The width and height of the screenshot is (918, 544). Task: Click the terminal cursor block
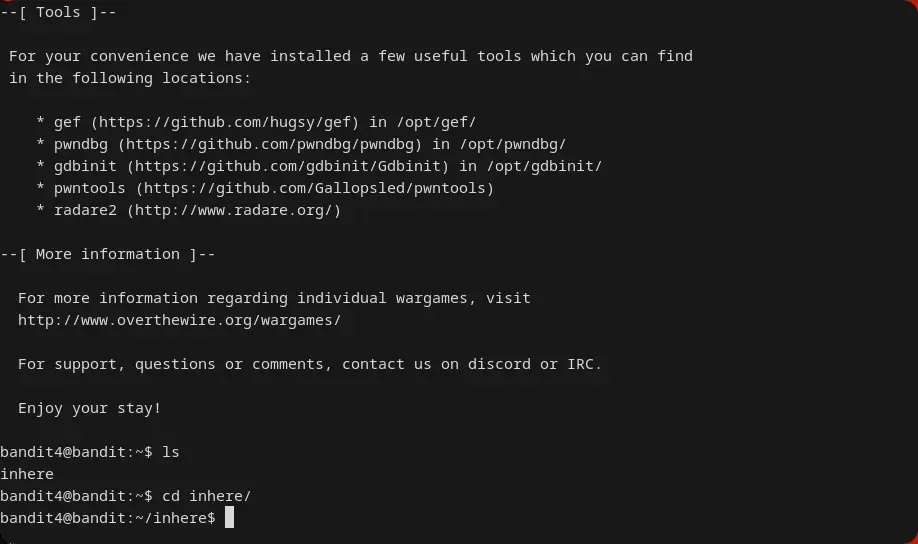[229, 518]
